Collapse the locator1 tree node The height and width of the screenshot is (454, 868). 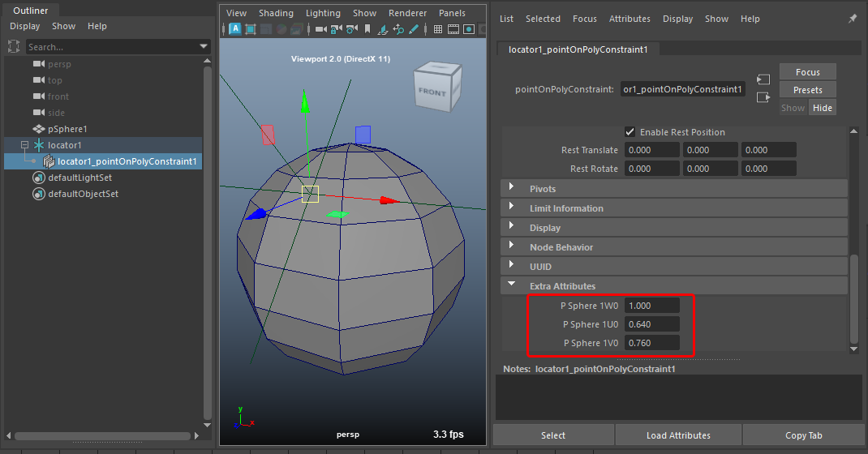tap(24, 145)
